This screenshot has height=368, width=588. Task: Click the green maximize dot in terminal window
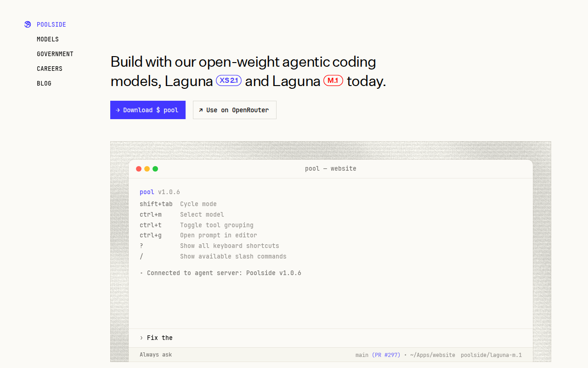(x=155, y=169)
